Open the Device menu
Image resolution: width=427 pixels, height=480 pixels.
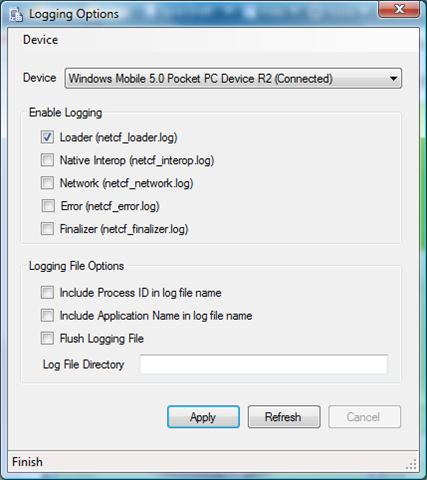(x=41, y=40)
